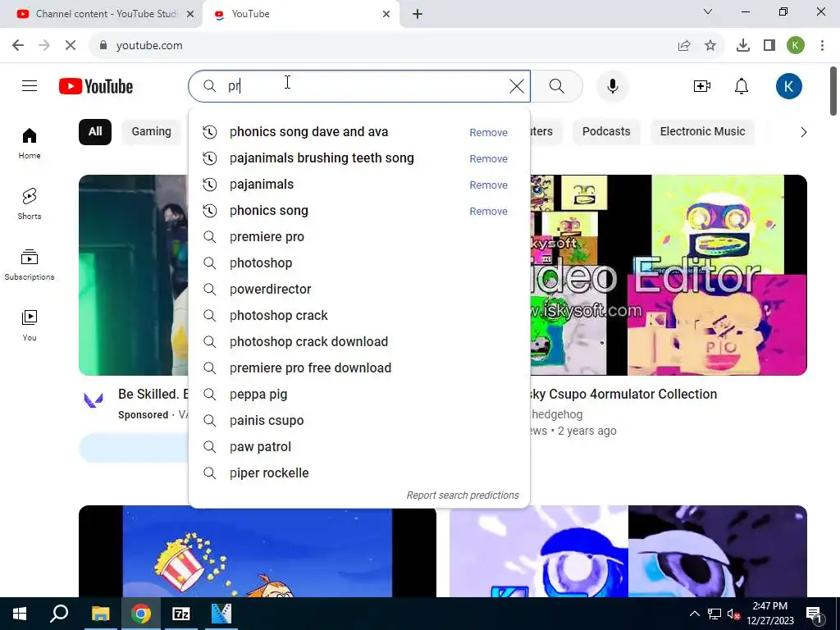Image resolution: width=840 pixels, height=630 pixels.
Task: Pick the 'piper rockelle' suggestion
Action: (x=359, y=473)
